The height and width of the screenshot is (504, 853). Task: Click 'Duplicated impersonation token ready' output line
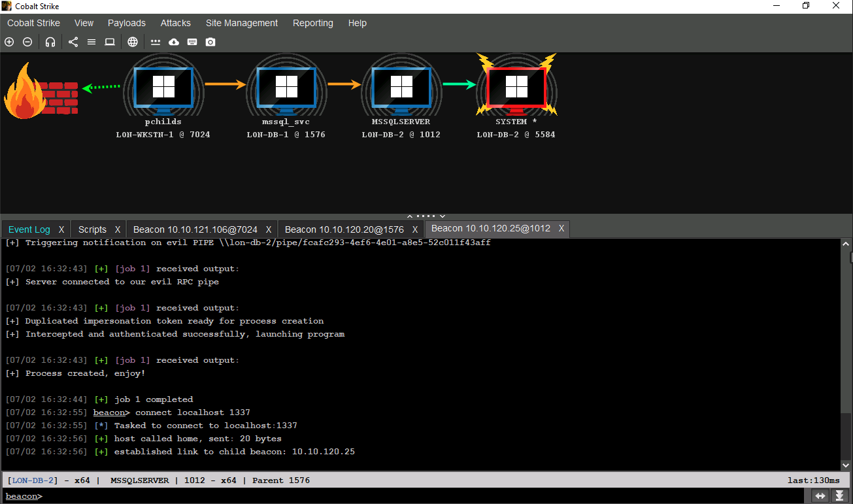(x=164, y=321)
